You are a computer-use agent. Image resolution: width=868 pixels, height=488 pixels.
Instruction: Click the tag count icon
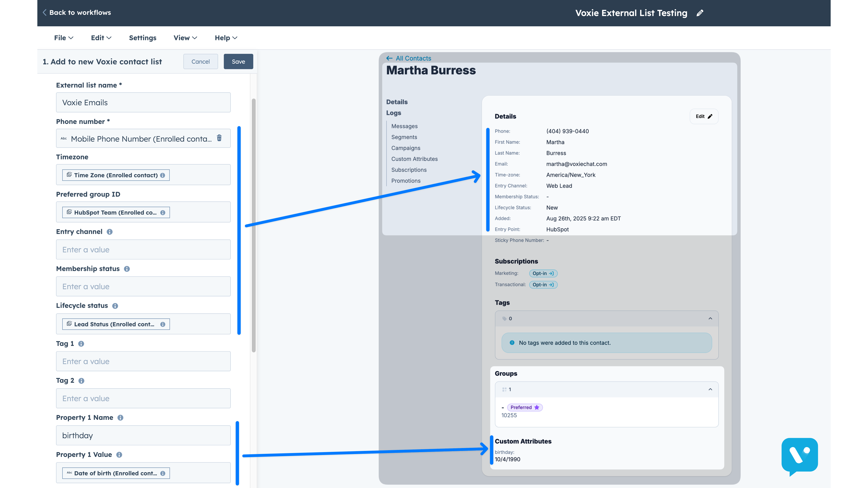tap(504, 319)
